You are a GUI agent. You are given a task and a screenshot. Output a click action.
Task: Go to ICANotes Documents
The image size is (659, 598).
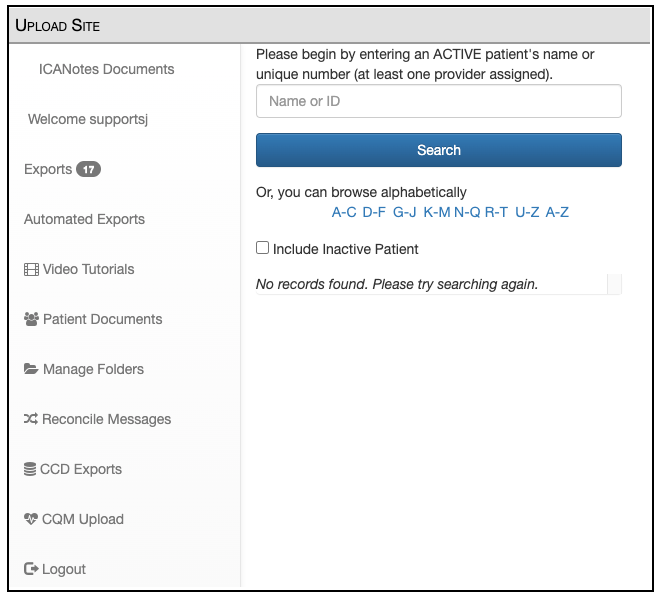(x=106, y=69)
